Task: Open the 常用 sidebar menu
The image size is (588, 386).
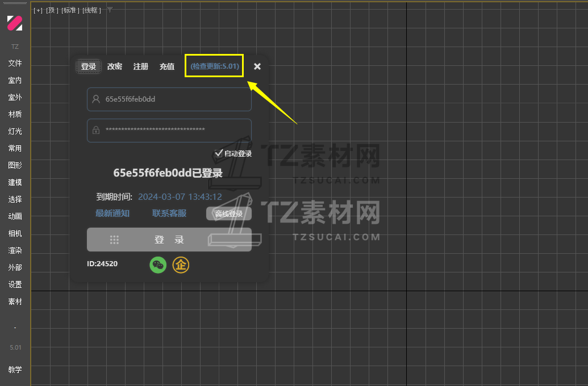Action: pyautogui.click(x=15, y=148)
